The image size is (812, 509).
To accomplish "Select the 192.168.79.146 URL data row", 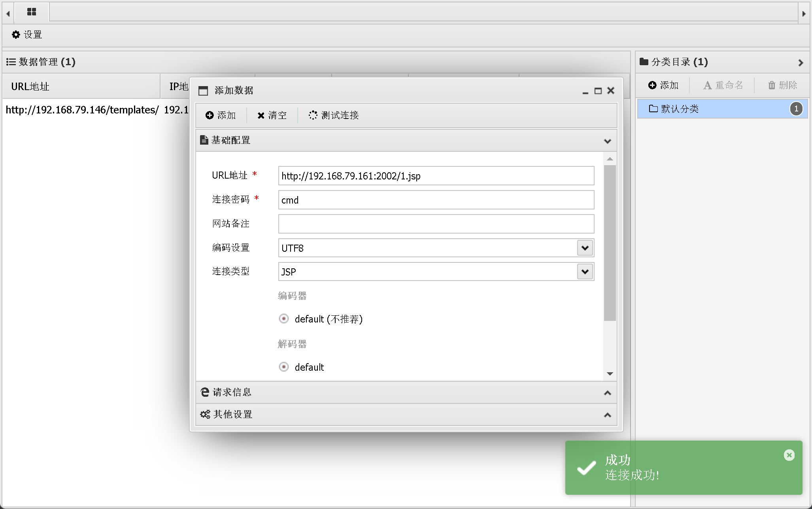I will click(82, 110).
